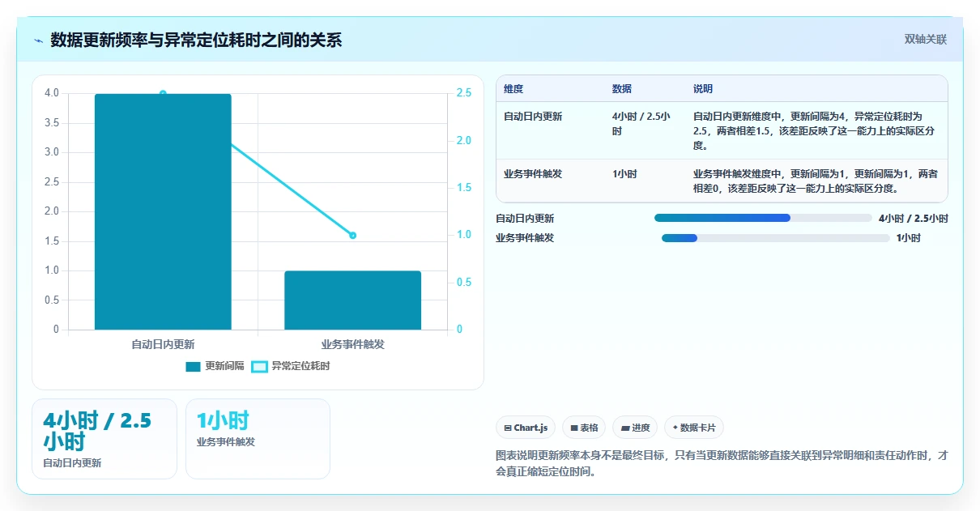
Task: Click the lightning icon beside the title
Action: coord(39,40)
